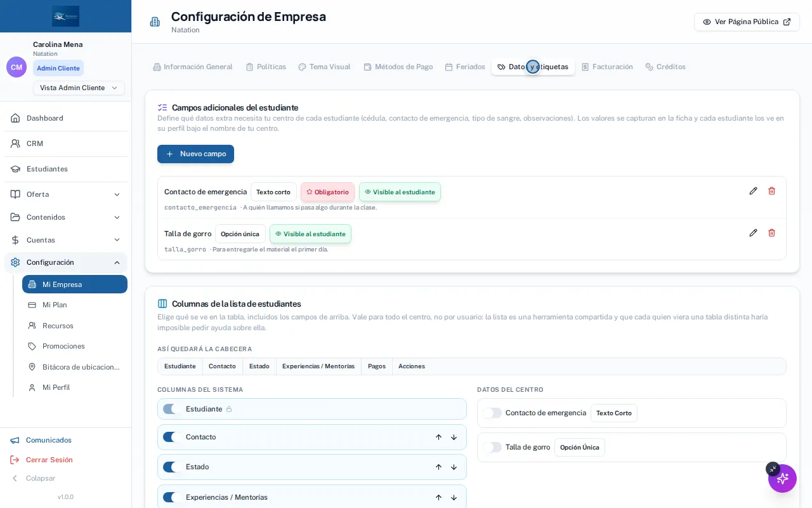This screenshot has width=812, height=508.
Task: Click the company logo in sidebar header
Action: click(66, 16)
